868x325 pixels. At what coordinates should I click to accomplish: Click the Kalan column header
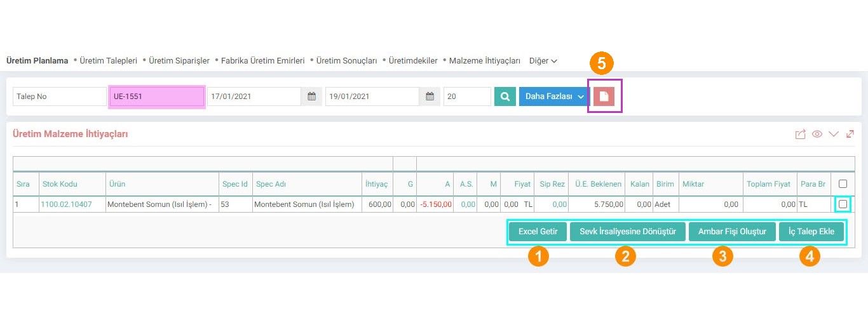[x=640, y=184]
